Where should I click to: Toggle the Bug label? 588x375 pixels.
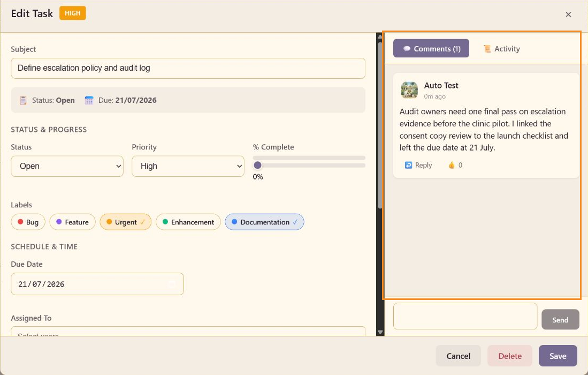tap(28, 222)
